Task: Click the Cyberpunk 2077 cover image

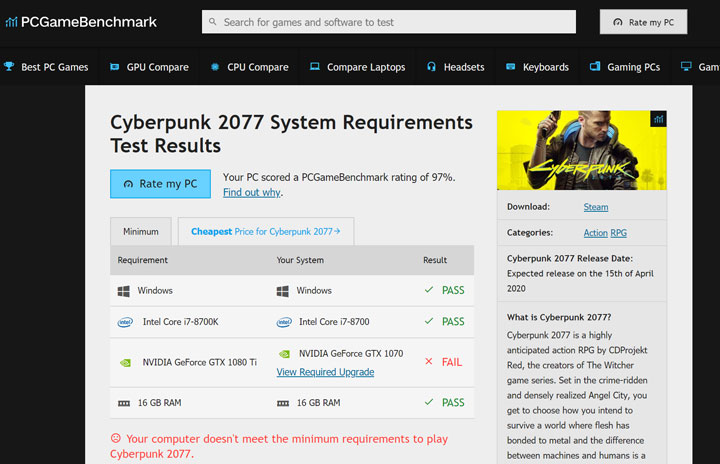Action: (x=582, y=150)
